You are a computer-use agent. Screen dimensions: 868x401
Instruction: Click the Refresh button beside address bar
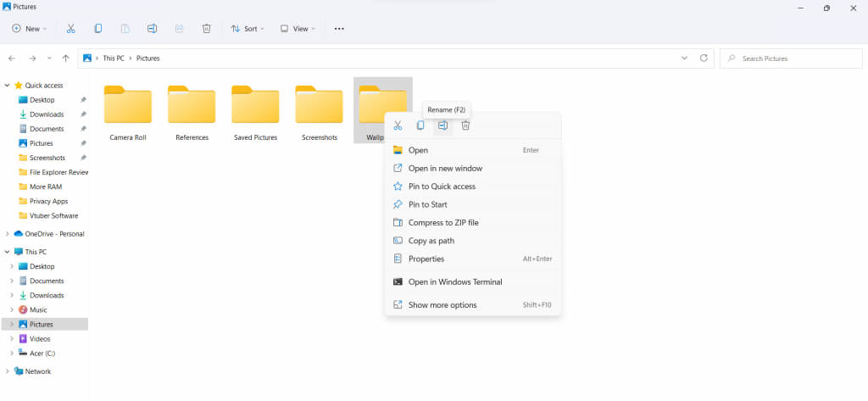[703, 58]
